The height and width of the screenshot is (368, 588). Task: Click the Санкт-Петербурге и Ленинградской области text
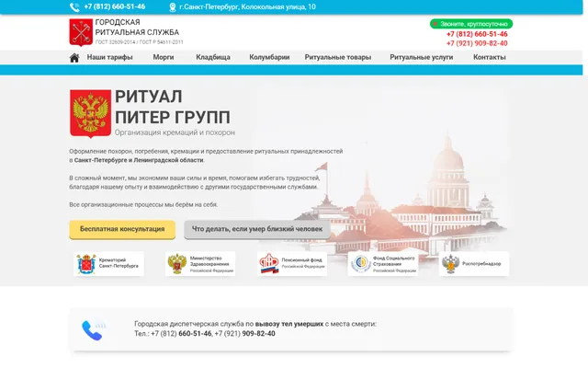tap(139, 160)
